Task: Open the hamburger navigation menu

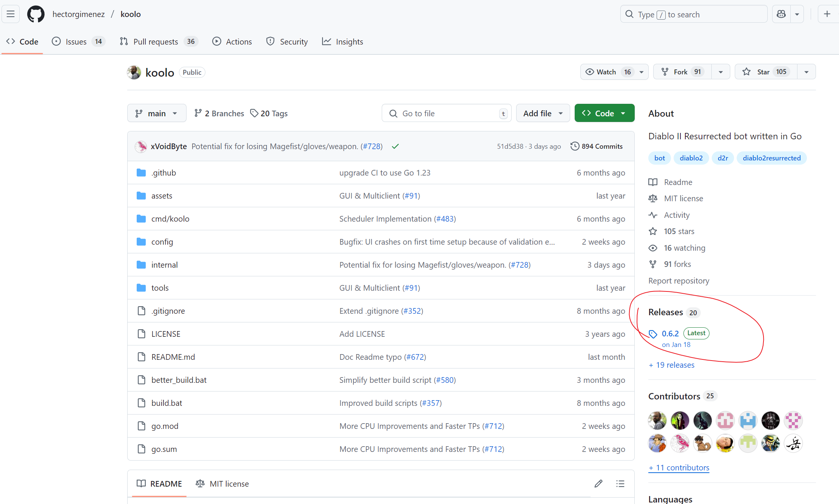Action: (11, 14)
